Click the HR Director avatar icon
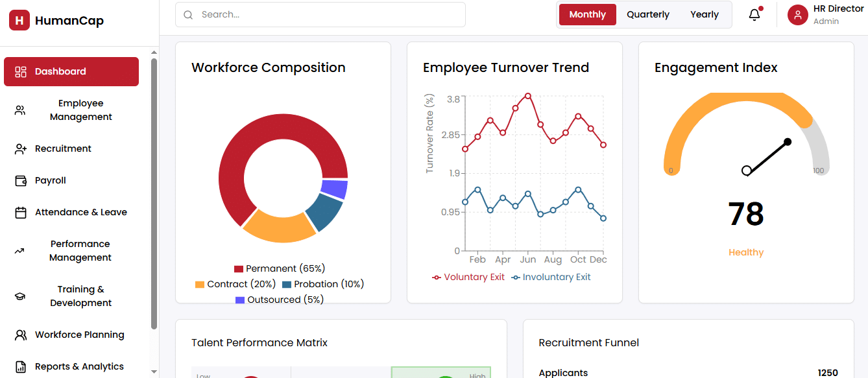Viewport: 868px width, 378px height. coord(797,15)
